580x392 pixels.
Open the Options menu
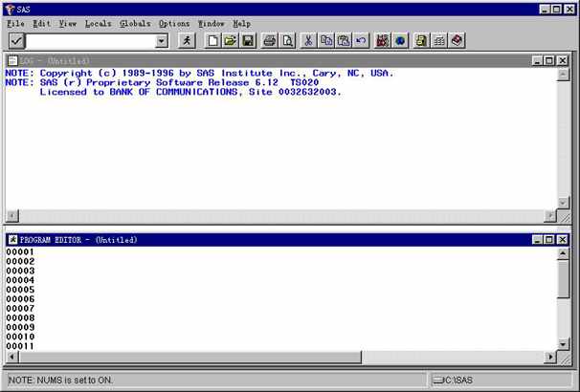tap(174, 23)
